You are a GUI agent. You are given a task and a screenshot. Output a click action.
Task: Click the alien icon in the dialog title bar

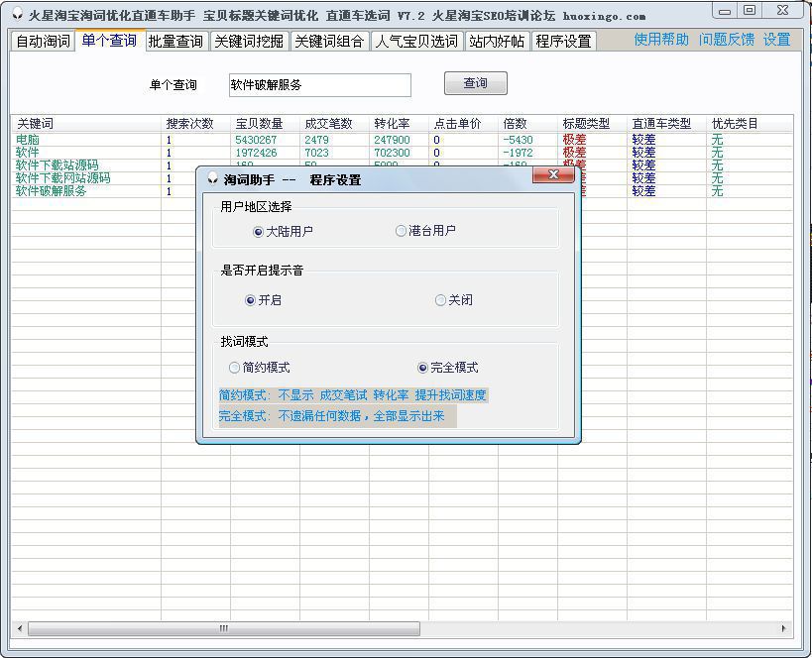(x=212, y=177)
